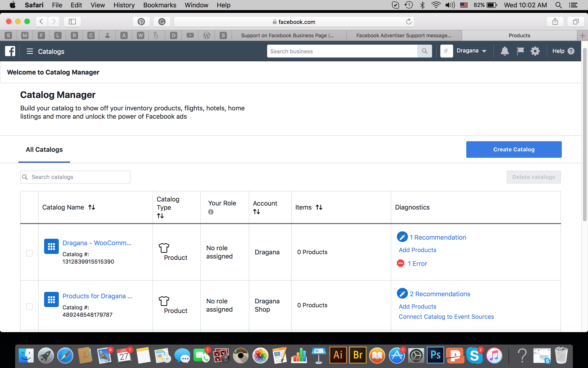Click the Dragana business avatar thumbnail
The height and width of the screenshot is (368, 588).
click(x=446, y=51)
